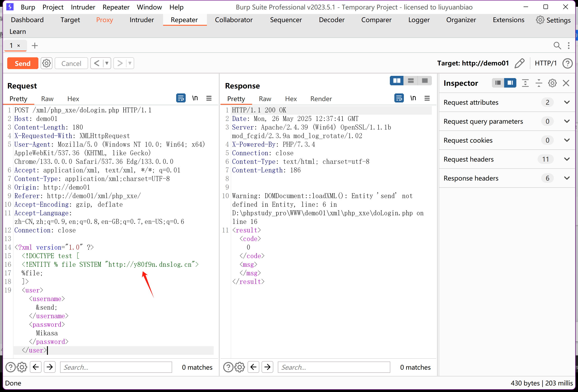Click collapse all sections icon in Inspector
The height and width of the screenshot is (392, 578).
pos(539,83)
